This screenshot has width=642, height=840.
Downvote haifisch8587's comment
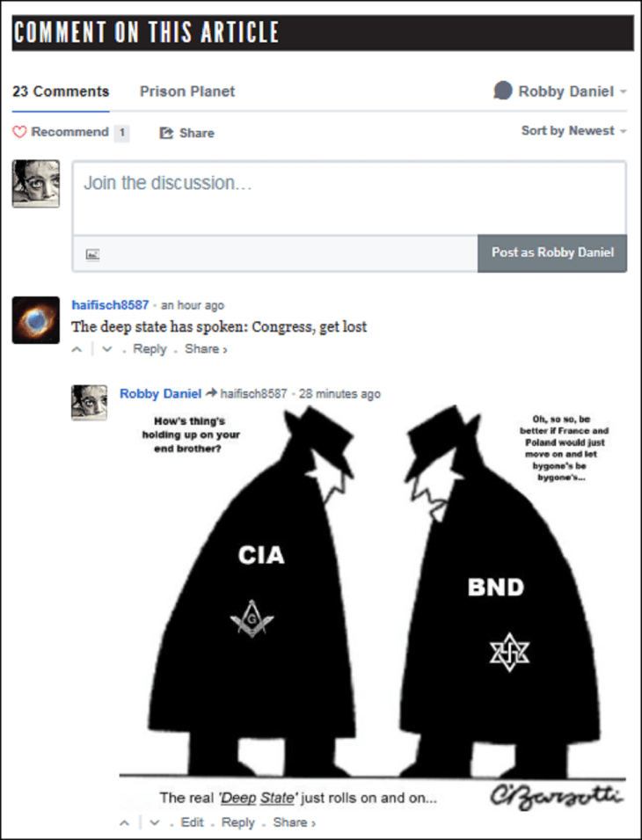tap(107, 349)
